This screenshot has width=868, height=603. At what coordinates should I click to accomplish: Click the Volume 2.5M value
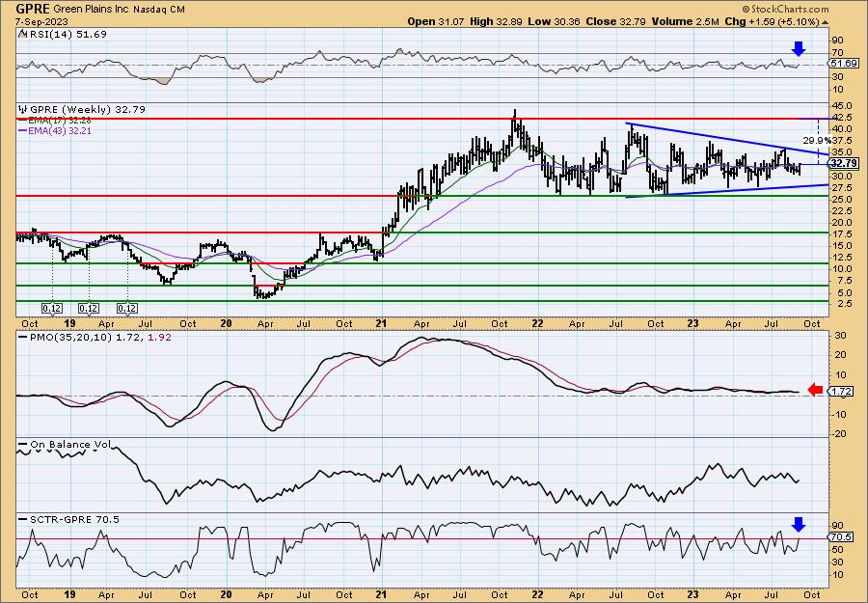pyautogui.click(x=686, y=21)
